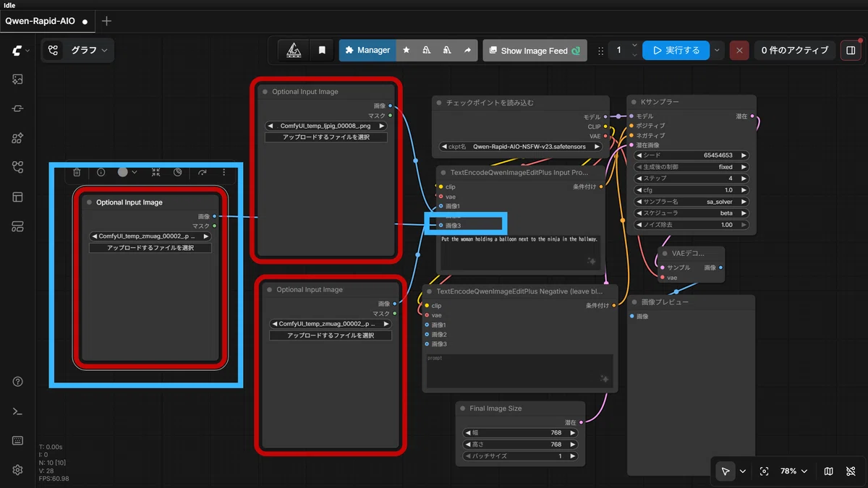Click the cfg 1.0 value field
The height and width of the screenshot is (488, 868).
(x=691, y=190)
